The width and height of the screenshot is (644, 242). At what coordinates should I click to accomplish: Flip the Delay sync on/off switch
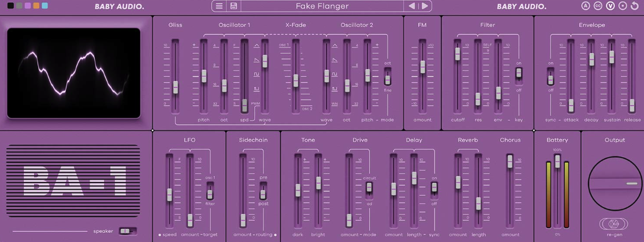[434, 188]
